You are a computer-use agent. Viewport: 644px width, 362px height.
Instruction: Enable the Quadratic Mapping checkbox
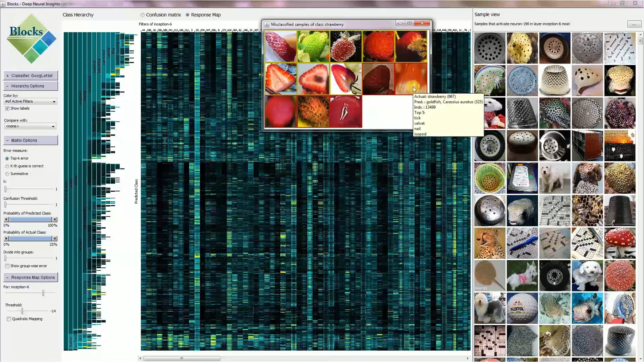[9, 319]
